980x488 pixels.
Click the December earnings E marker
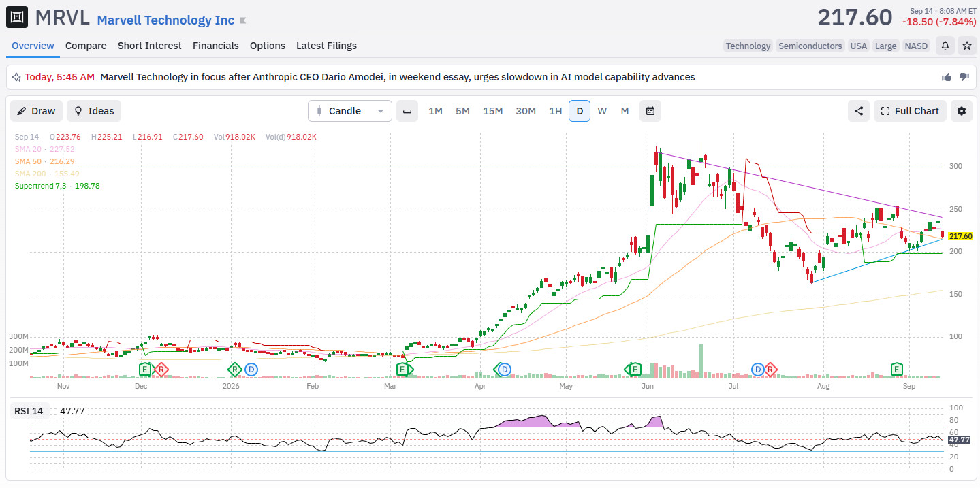click(x=145, y=370)
